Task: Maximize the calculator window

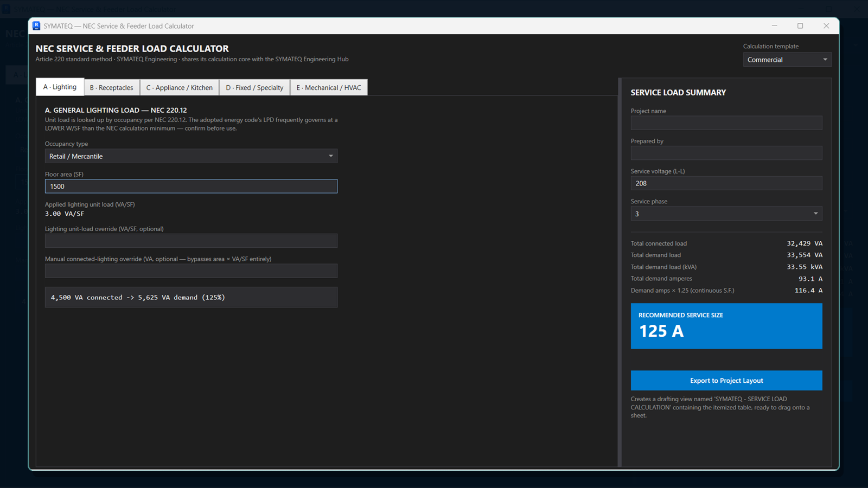Action: [800, 26]
